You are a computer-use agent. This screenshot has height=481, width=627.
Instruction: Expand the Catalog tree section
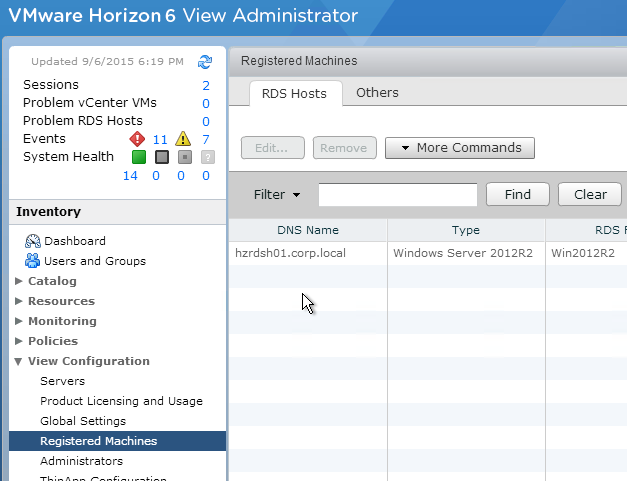coord(18,281)
